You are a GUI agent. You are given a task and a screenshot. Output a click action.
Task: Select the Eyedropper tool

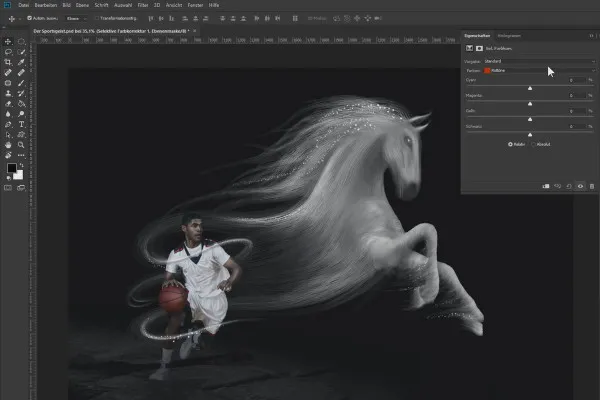(21, 62)
